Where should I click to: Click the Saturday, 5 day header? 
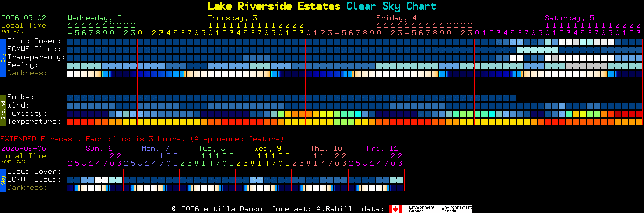click(x=570, y=18)
